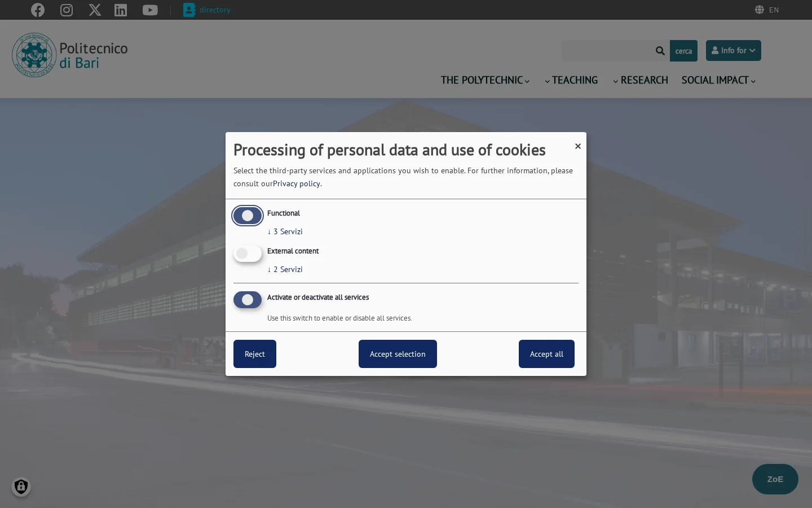The image size is (812, 508).
Task: Open the TEACHING menu
Action: (x=571, y=80)
